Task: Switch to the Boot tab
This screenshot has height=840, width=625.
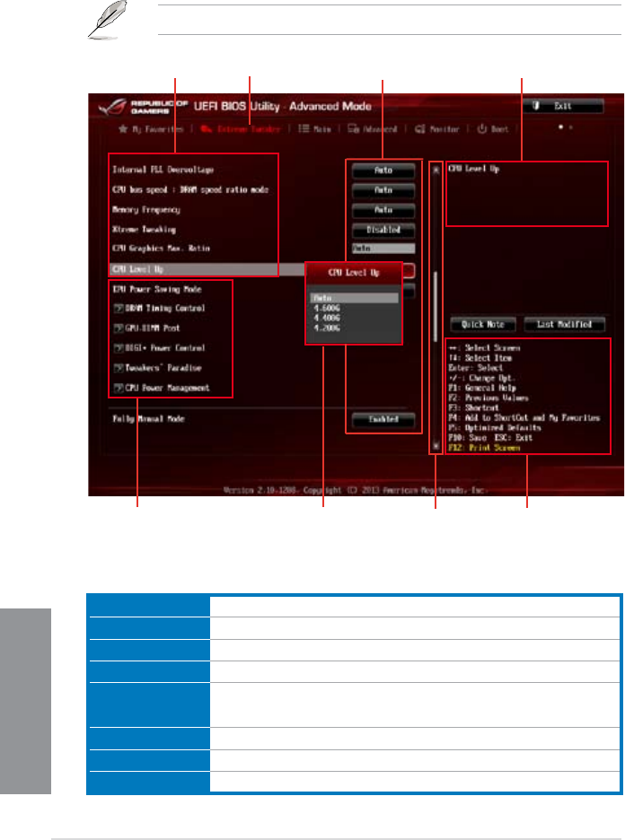Action: click(x=493, y=129)
